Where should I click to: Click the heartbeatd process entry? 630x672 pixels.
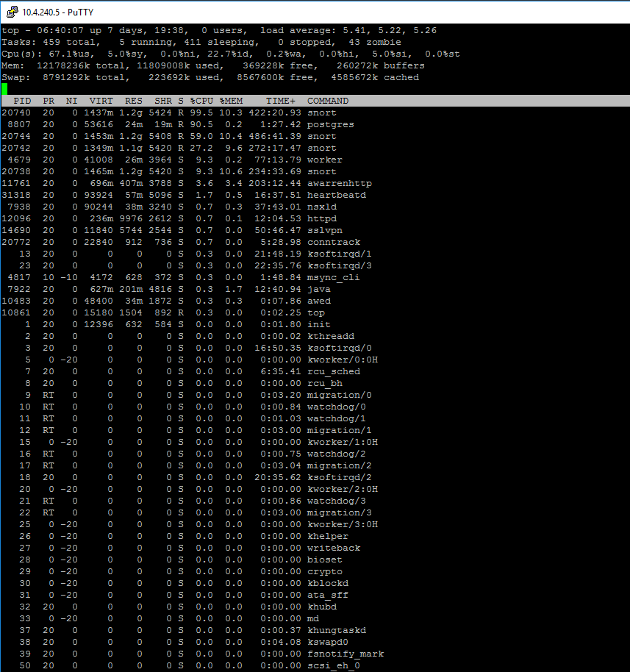[x=336, y=195]
